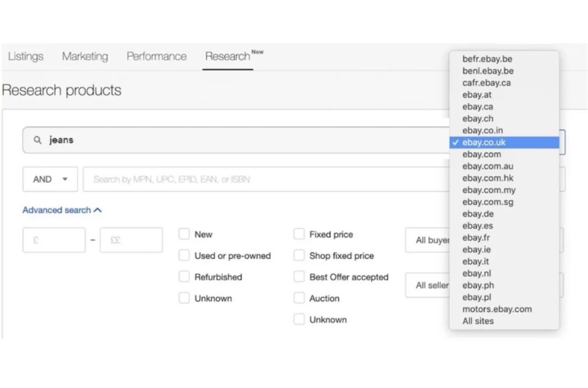This screenshot has width=588, height=388.
Task: Check the Refurbished checkbox
Action: tap(184, 277)
